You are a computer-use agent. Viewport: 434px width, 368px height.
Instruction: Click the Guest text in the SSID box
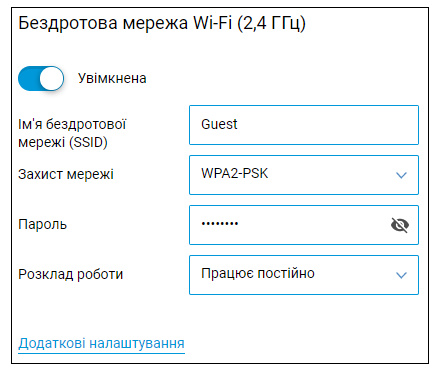click(x=219, y=124)
